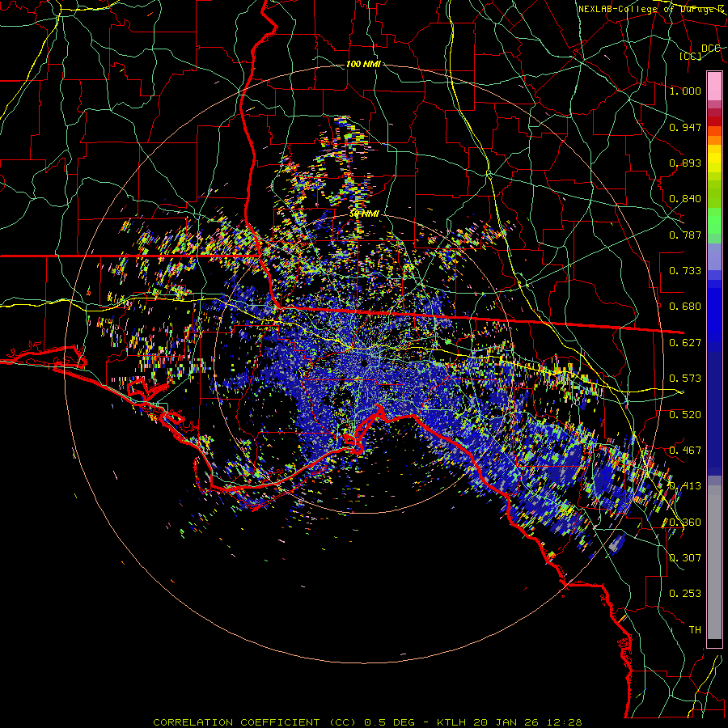The width and height of the screenshot is (728, 728).
Task: Click the 0.893 colorbar value
Action: pyautogui.click(x=685, y=163)
